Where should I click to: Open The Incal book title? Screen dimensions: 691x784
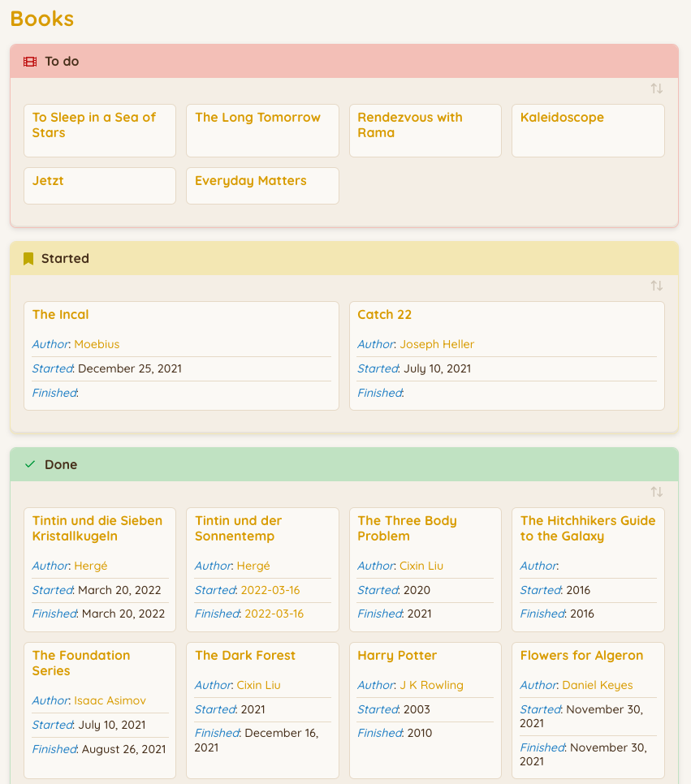[61, 315]
